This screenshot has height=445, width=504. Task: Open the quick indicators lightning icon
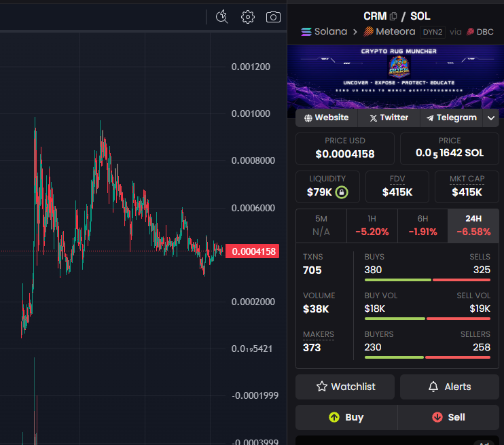(x=222, y=17)
